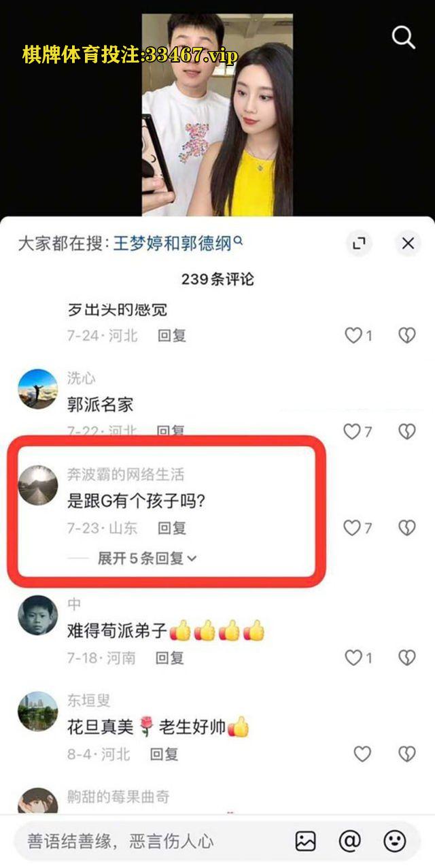This screenshot has width=435, height=868.
Task: Open image picker in comment bar
Action: coord(306,841)
